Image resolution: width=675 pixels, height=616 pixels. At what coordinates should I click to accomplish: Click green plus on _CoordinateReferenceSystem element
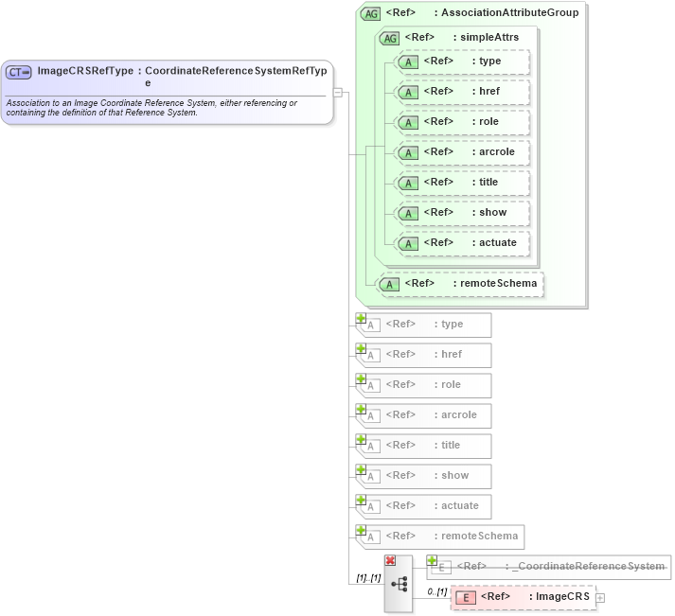coord(432,560)
